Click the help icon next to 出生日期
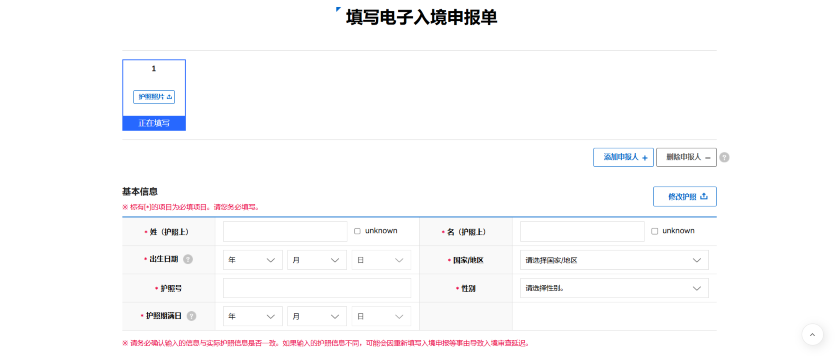Viewport: 836px width, 360px height. 188,259
